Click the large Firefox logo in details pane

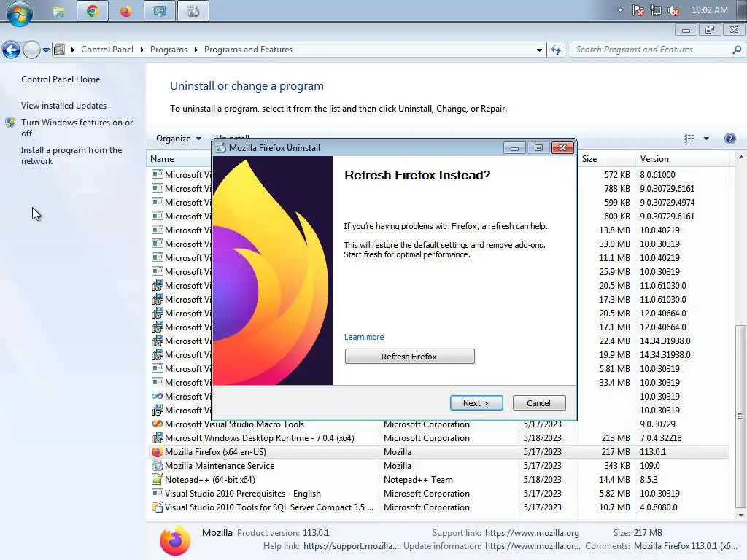175,540
